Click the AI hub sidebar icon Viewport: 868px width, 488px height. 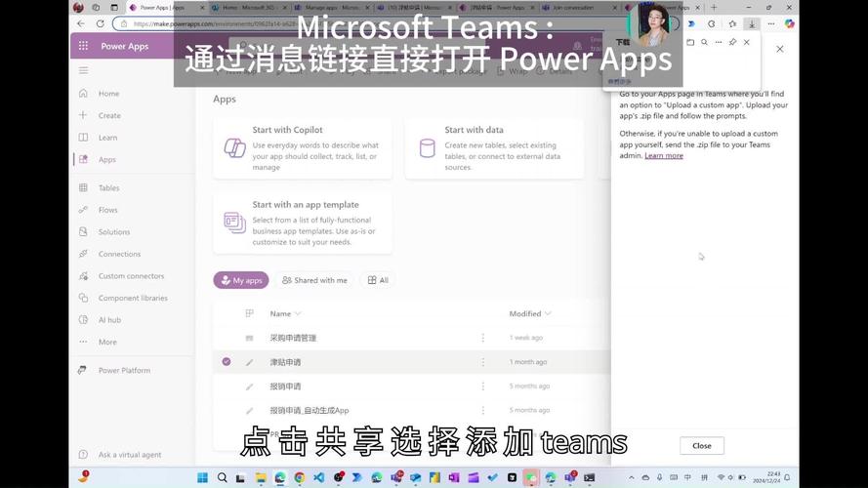point(83,320)
